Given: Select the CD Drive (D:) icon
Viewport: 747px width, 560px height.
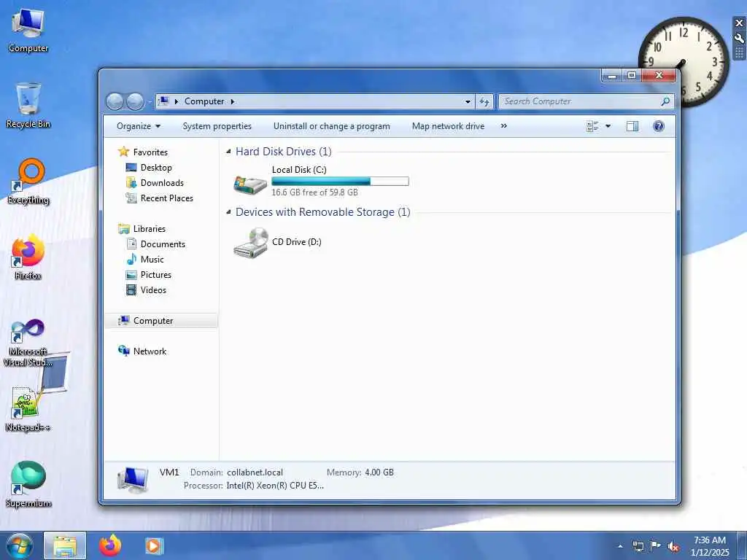Looking at the screenshot, I should pos(251,243).
